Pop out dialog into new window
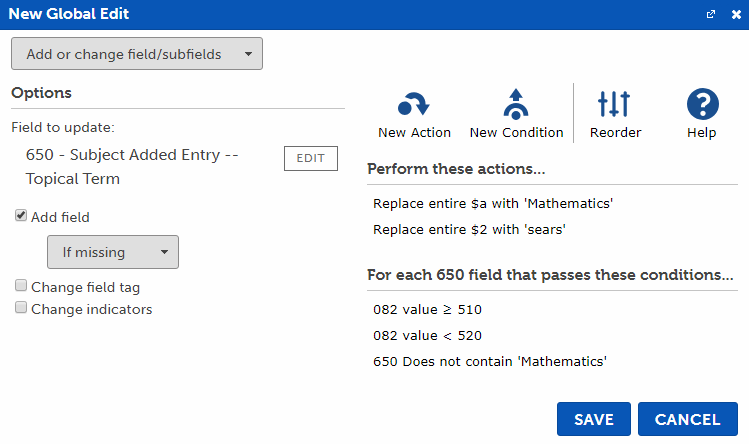This screenshot has width=749, height=444. coord(711,15)
